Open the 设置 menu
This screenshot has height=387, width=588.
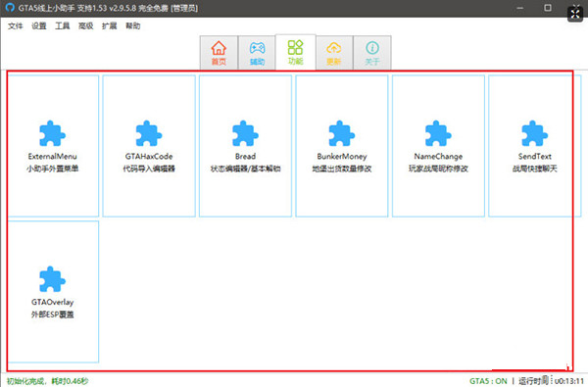coord(38,25)
